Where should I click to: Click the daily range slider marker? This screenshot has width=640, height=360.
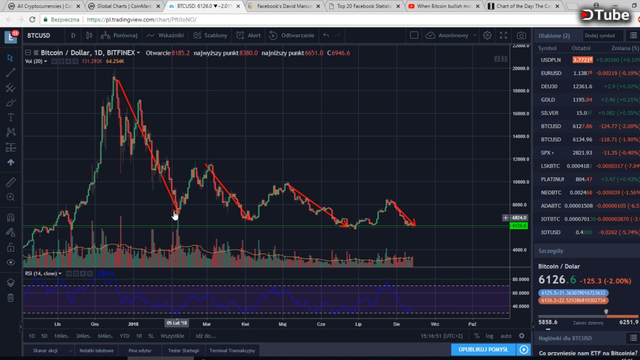click(606, 311)
